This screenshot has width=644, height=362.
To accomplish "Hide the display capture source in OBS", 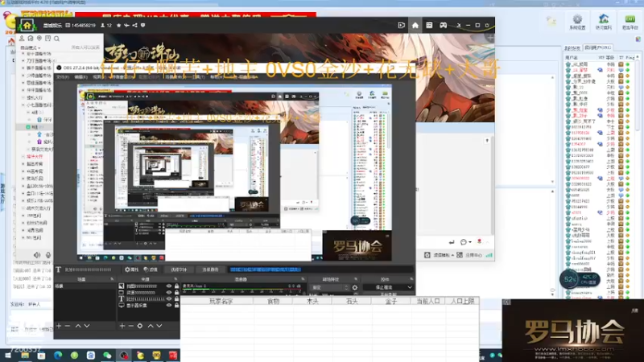I will [x=169, y=306].
